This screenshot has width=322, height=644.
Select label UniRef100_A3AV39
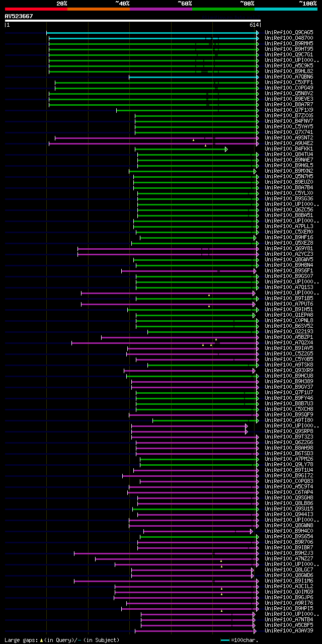click(288, 630)
